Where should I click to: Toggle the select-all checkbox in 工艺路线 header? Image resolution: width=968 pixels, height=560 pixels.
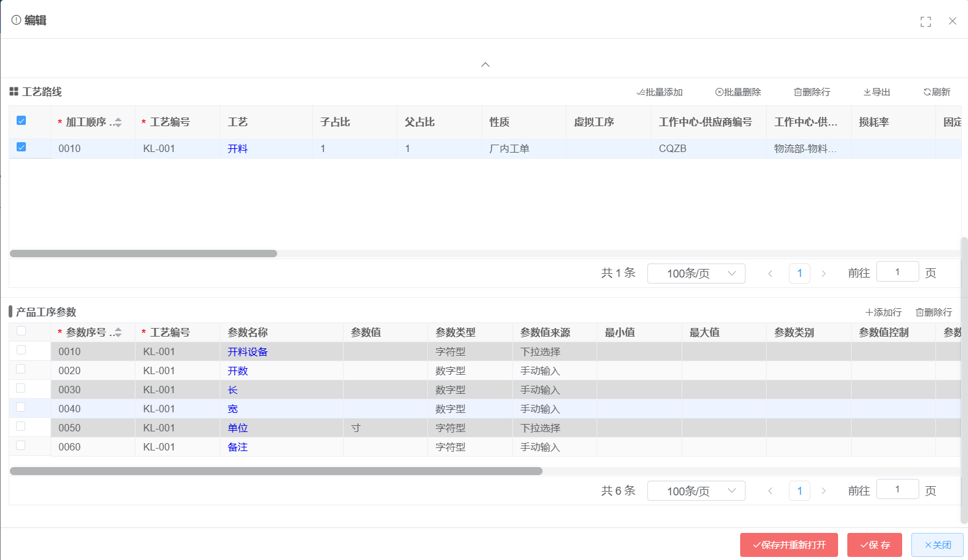coord(22,121)
